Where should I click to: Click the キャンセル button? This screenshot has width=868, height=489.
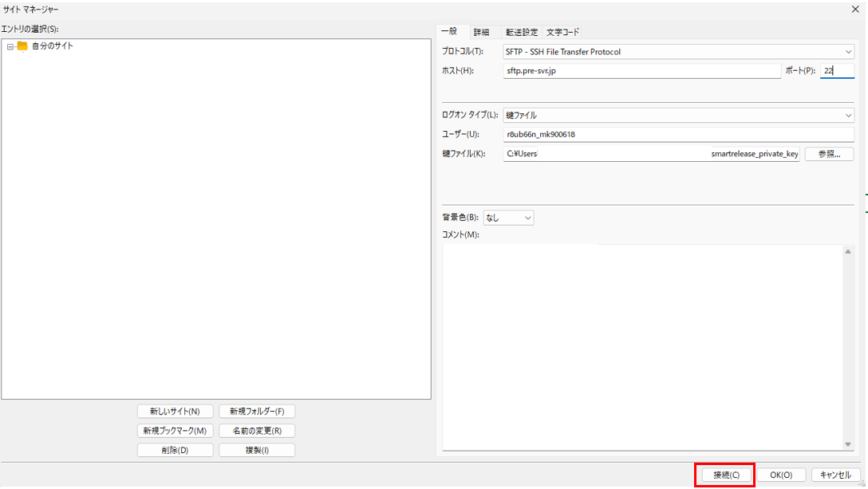tap(835, 475)
